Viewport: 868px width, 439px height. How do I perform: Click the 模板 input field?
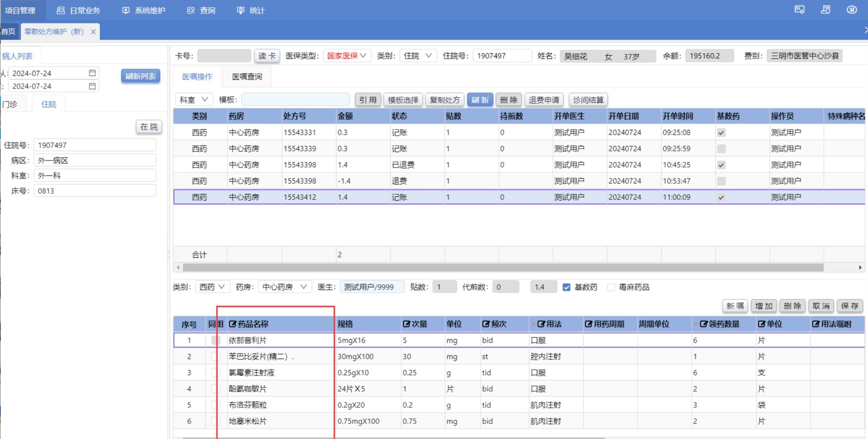295,100
